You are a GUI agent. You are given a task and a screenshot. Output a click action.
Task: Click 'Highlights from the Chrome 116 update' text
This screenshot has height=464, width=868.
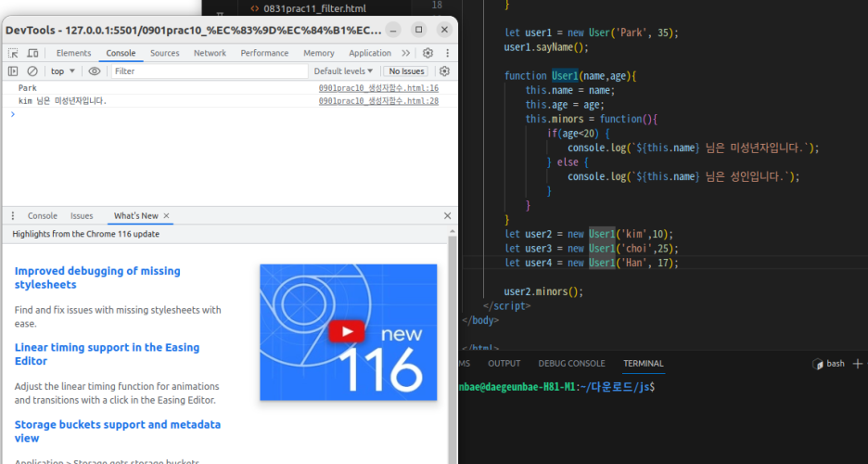point(86,234)
